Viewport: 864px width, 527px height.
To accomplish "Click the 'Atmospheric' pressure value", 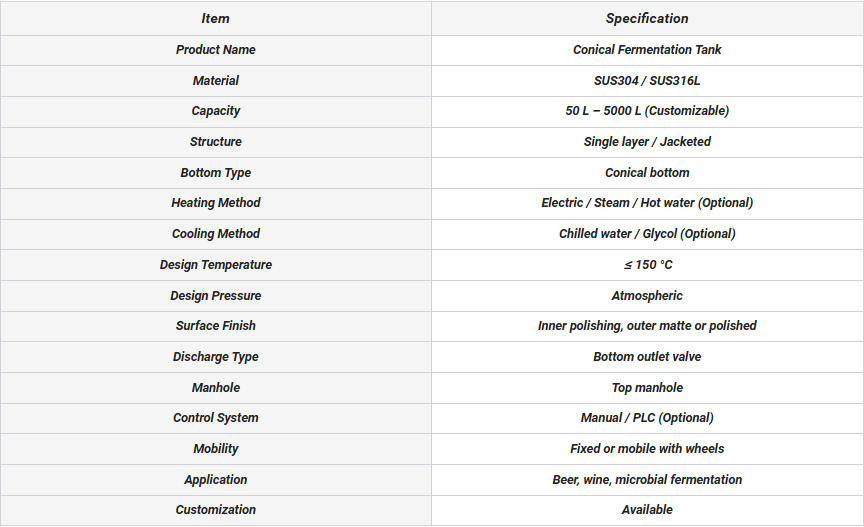I will click(x=647, y=296).
